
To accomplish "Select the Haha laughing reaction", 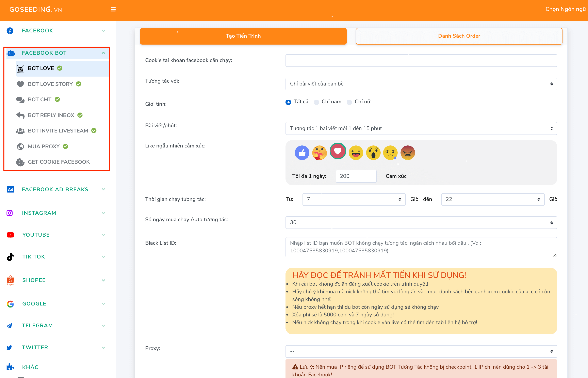I will point(356,153).
